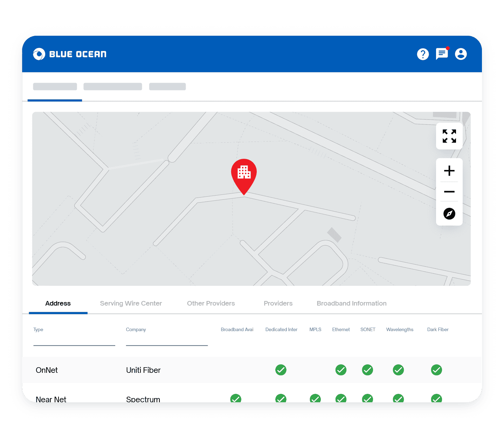Expand the map to fullscreen
This screenshot has width=504, height=438.
coord(449,136)
